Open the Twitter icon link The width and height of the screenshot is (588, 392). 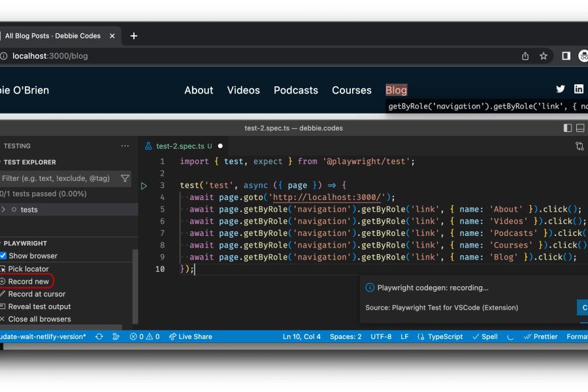point(561,89)
